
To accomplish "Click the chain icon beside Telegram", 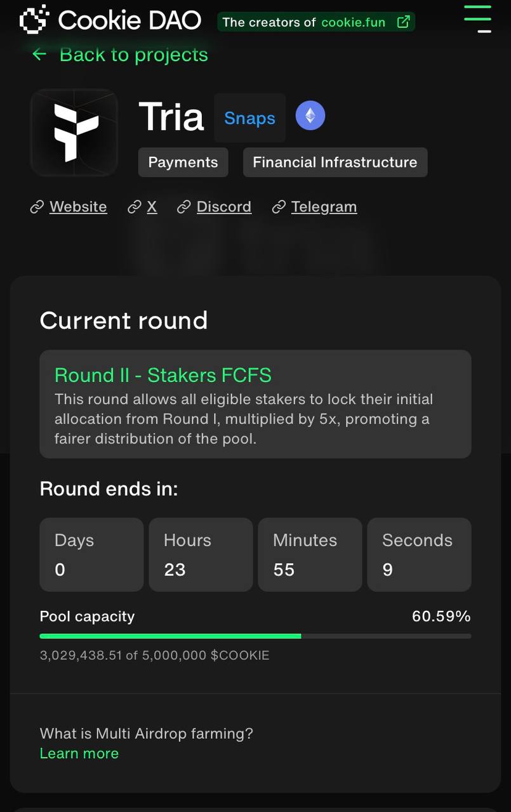I will pos(279,207).
